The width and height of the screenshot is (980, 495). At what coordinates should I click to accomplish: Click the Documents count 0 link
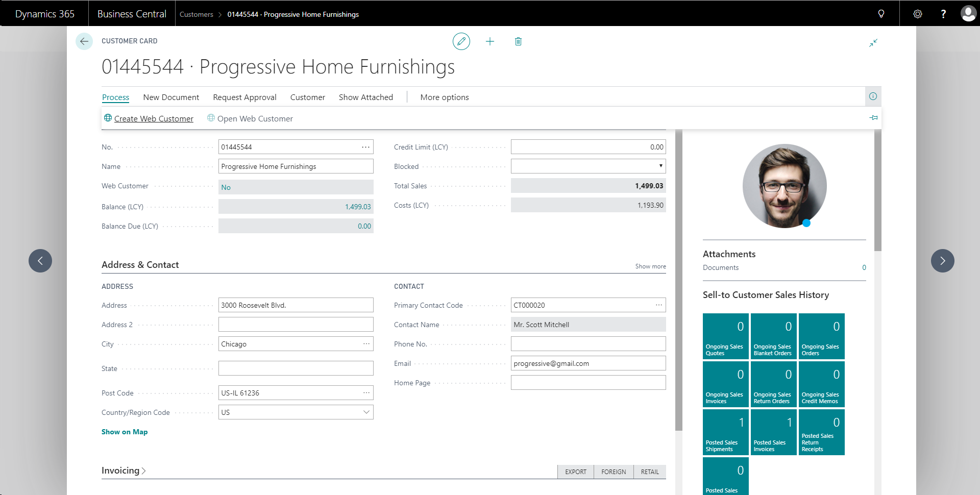click(x=864, y=267)
